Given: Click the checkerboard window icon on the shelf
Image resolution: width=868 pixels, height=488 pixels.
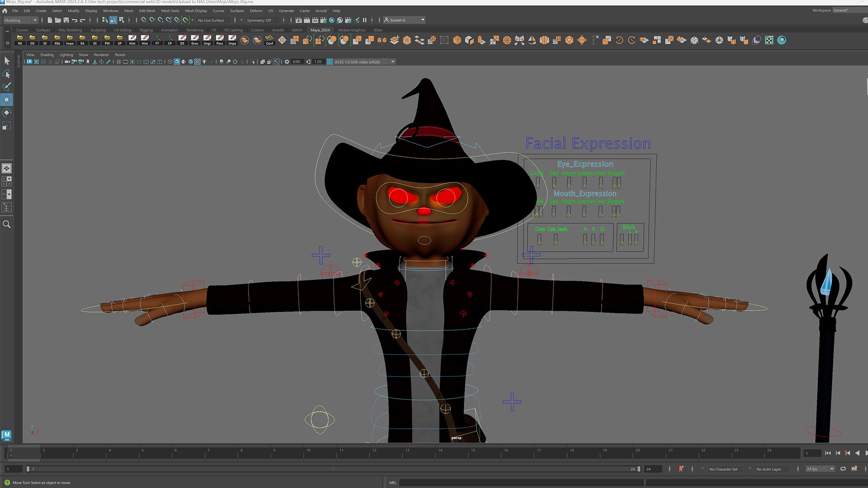Looking at the screenshot, I should pyautogui.click(x=769, y=40).
